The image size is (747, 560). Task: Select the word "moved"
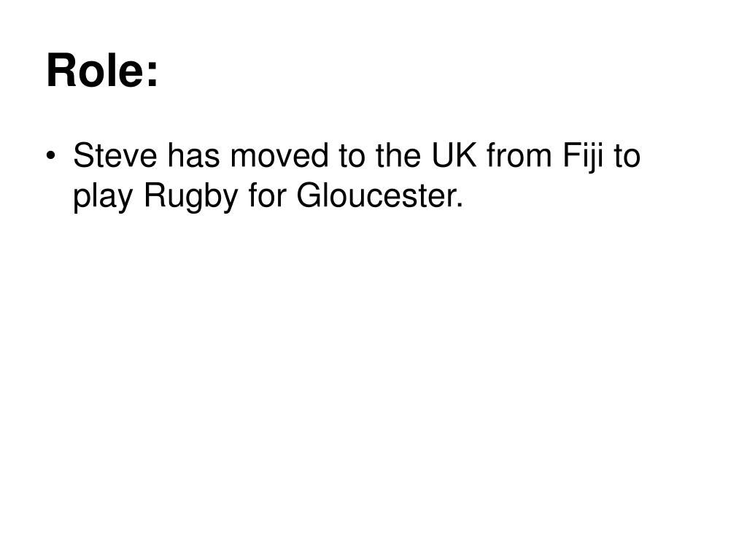279,155
